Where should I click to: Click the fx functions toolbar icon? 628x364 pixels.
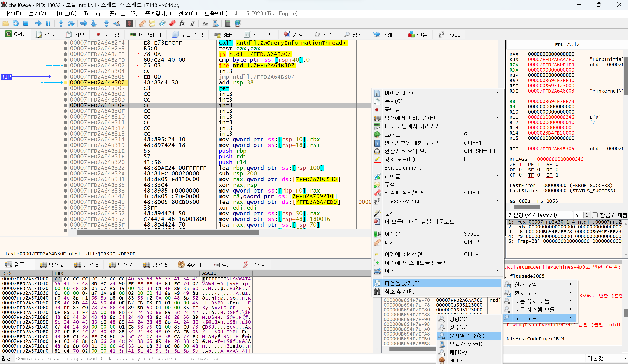182,23
